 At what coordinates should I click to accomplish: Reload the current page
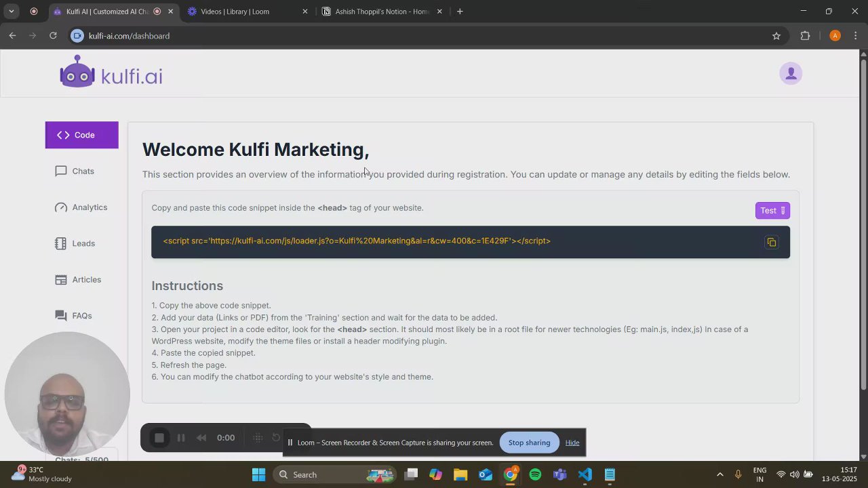pos(53,36)
